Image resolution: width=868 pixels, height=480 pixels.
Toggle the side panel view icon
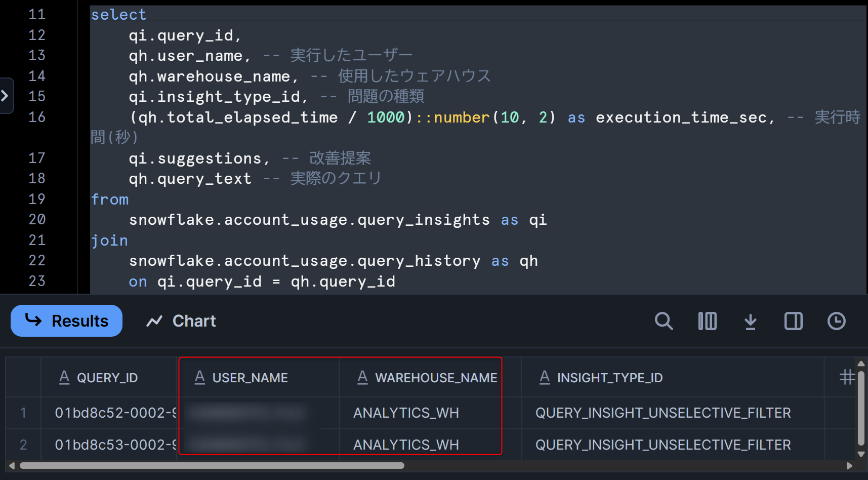tap(794, 321)
